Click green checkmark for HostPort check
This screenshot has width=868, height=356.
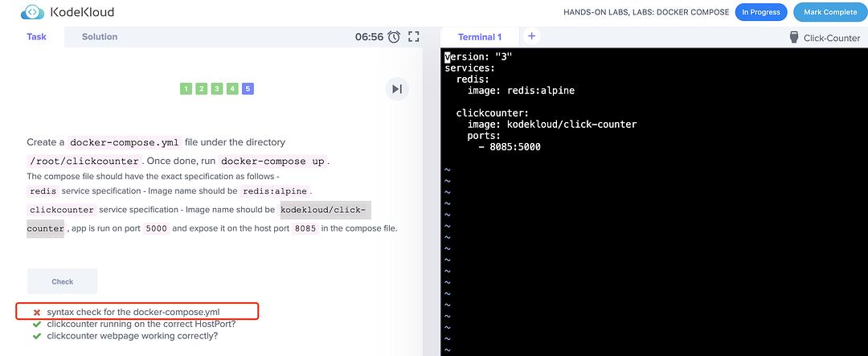(37, 324)
